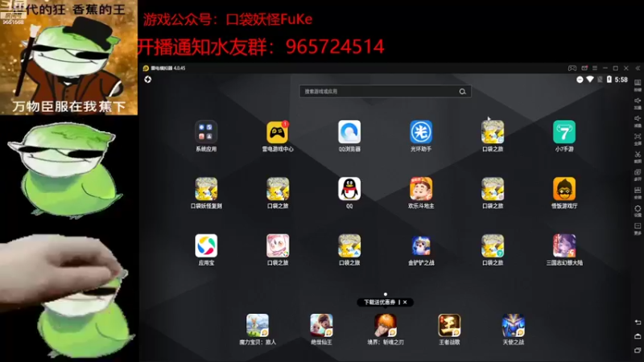Open keyboard mapping (按键) in sidebar
644x362 pixels.
(638, 85)
